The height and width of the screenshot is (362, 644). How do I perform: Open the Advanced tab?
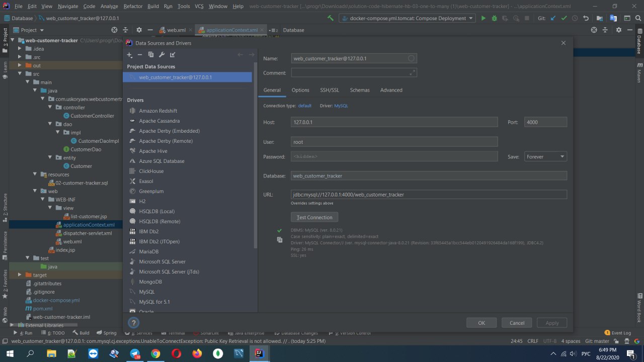click(391, 90)
